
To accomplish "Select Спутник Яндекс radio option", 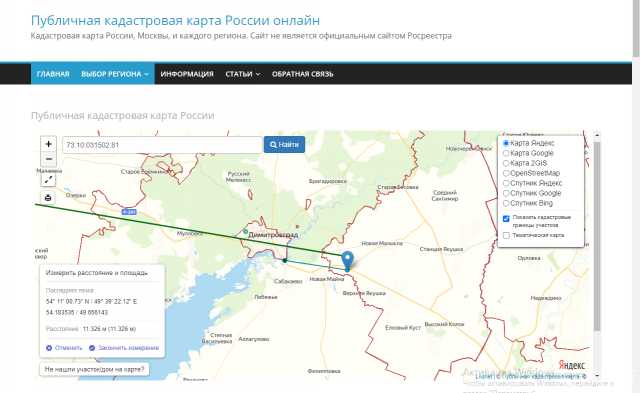I will (x=506, y=183).
